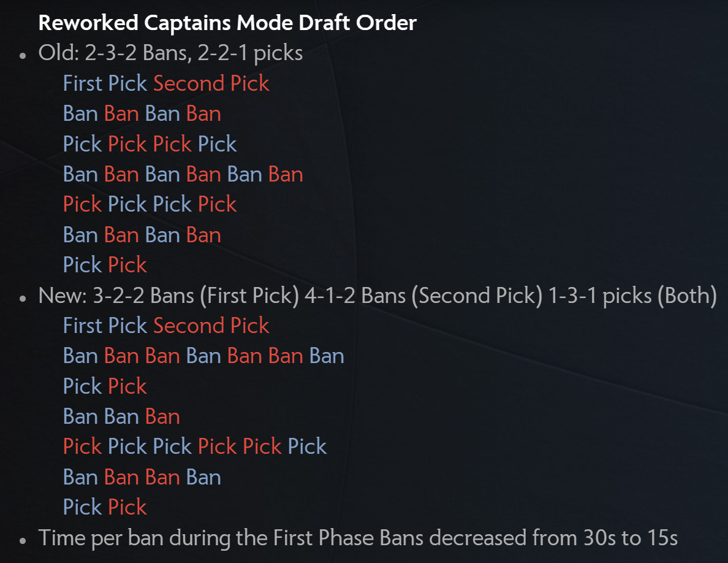Click the '(Both)' text in the New line
Viewport: 728px width, 563px height.
[x=688, y=296]
